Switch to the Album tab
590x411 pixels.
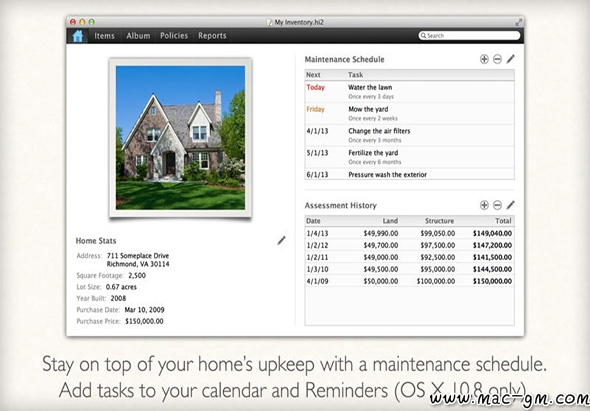tap(138, 36)
